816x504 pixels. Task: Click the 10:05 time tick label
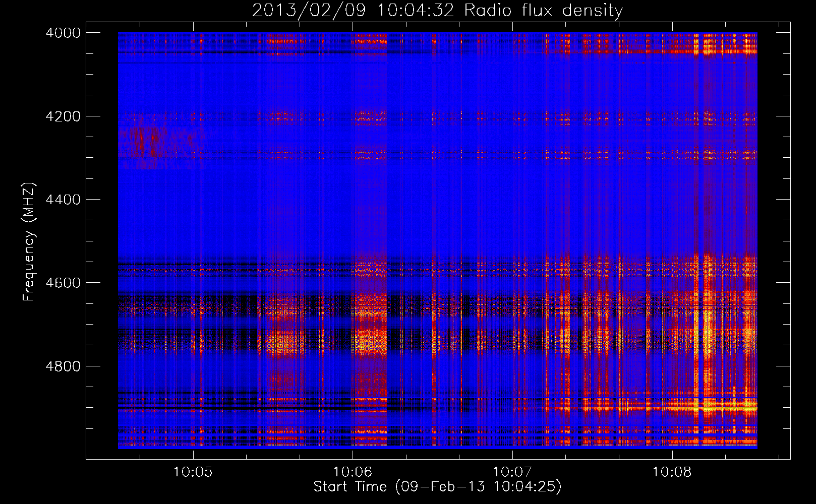tap(193, 472)
